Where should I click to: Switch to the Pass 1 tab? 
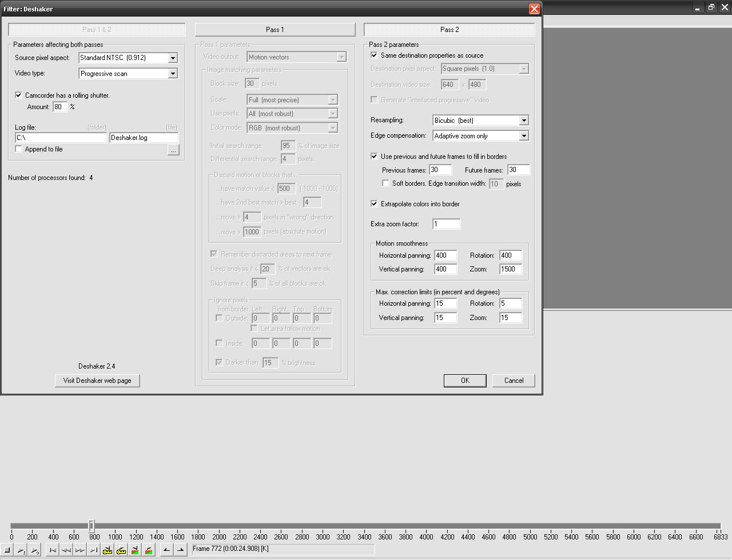pos(275,30)
